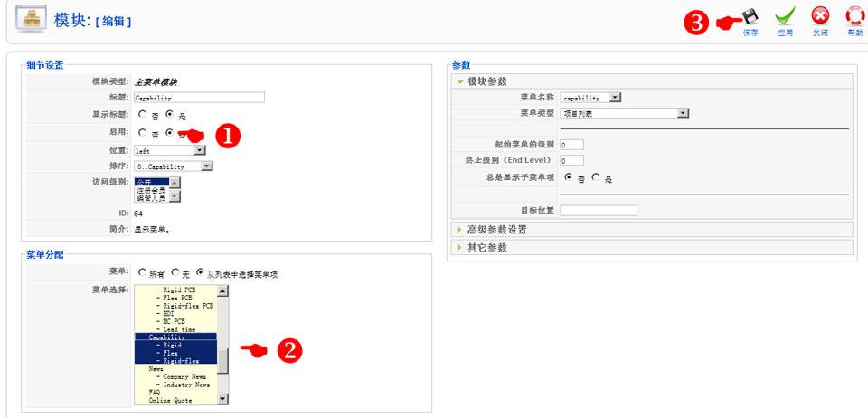Select 'FAQ' in menu selection list
868x418 pixels.
[175, 392]
